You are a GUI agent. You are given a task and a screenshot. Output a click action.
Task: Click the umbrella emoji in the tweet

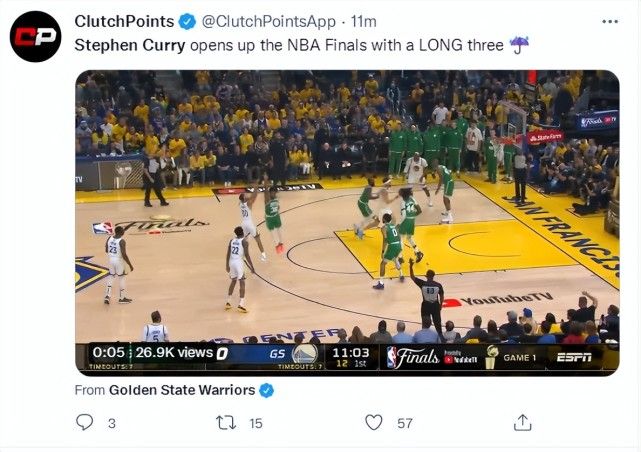tap(519, 45)
